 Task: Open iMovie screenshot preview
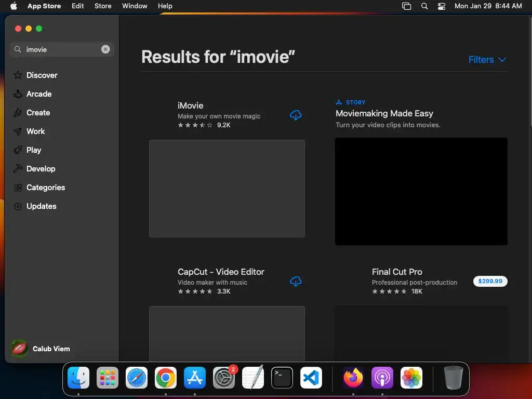[227, 189]
